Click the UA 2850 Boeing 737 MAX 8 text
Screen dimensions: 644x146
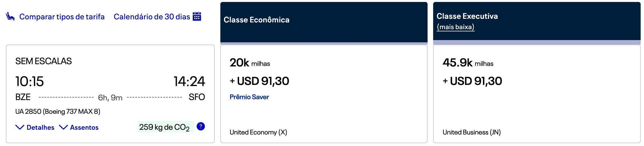tap(58, 112)
